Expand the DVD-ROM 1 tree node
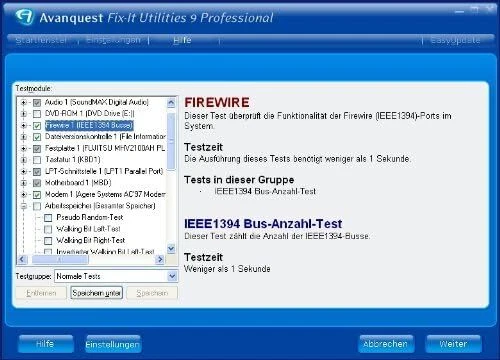The height and width of the screenshot is (360, 500). coord(24,114)
